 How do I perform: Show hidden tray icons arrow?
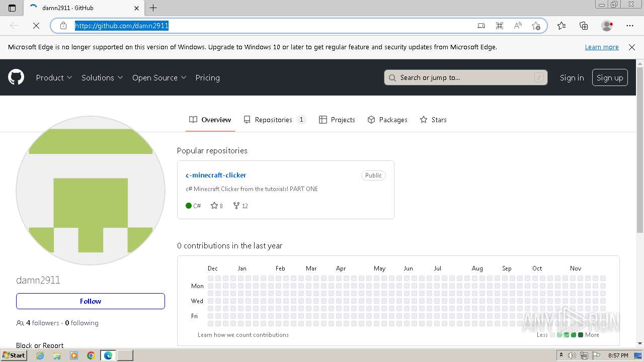[x=561, y=355]
